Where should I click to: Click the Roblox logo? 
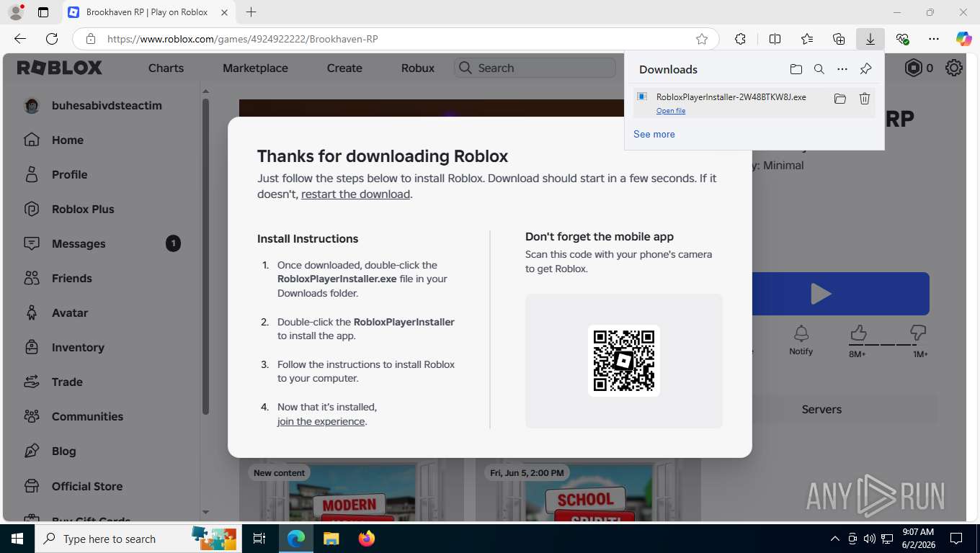[x=60, y=68]
